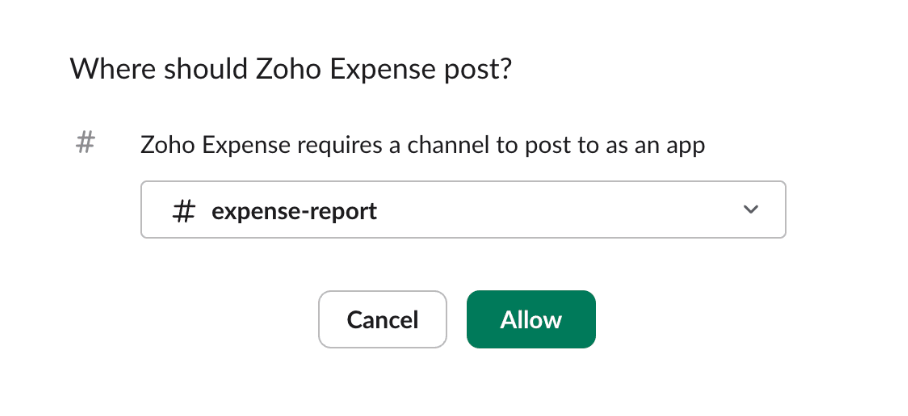Click the hash symbol inside the channel selector

[184, 211]
